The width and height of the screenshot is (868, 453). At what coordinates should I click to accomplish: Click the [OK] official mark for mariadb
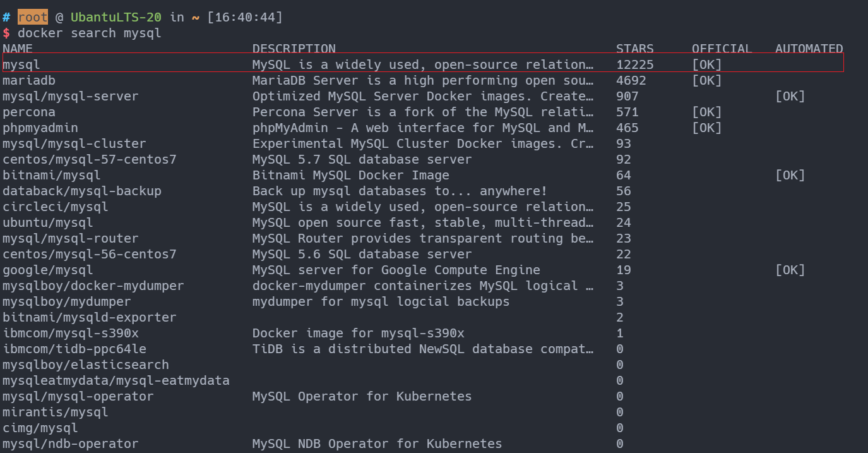(707, 80)
